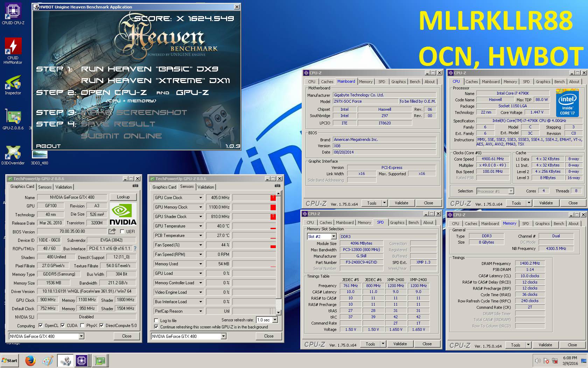This screenshot has height=368, width=588.
Task: Open the D3DOverrider desktop icon
Action: [x=13, y=155]
